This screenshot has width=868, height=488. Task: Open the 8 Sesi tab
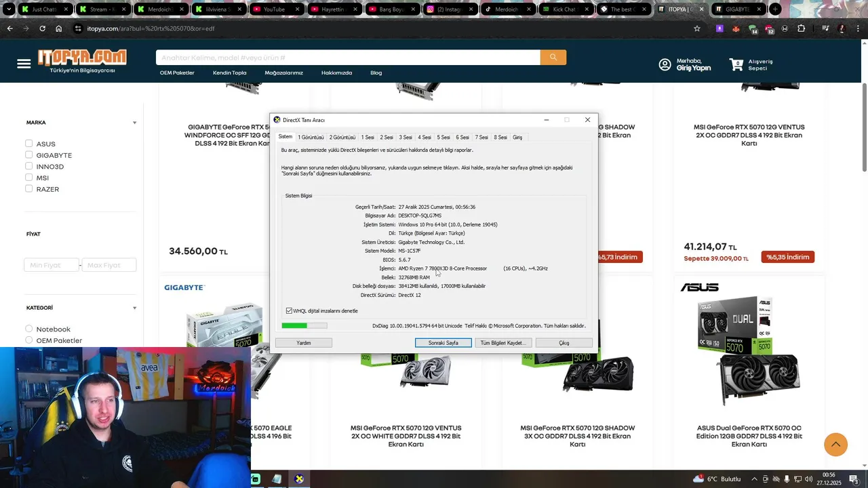coord(500,138)
